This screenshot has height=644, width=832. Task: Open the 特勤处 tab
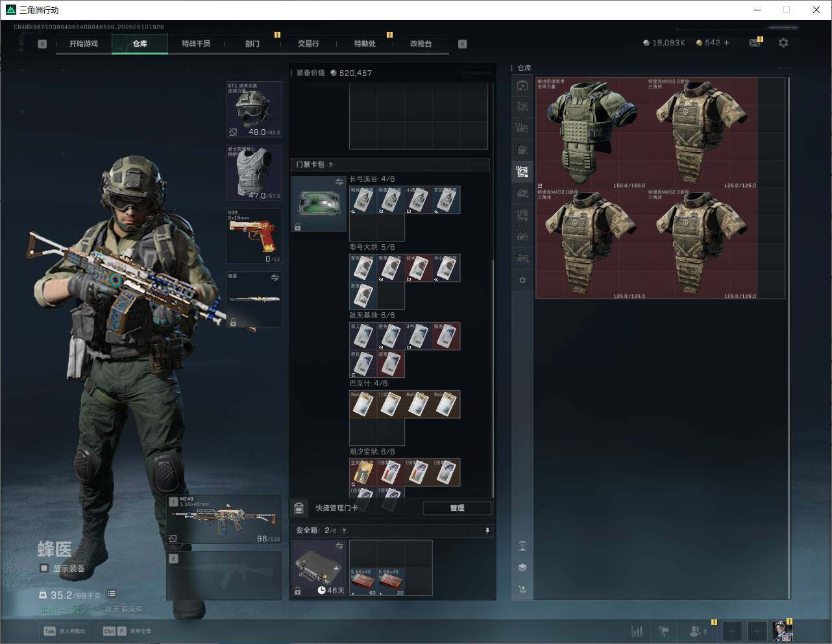tap(365, 43)
